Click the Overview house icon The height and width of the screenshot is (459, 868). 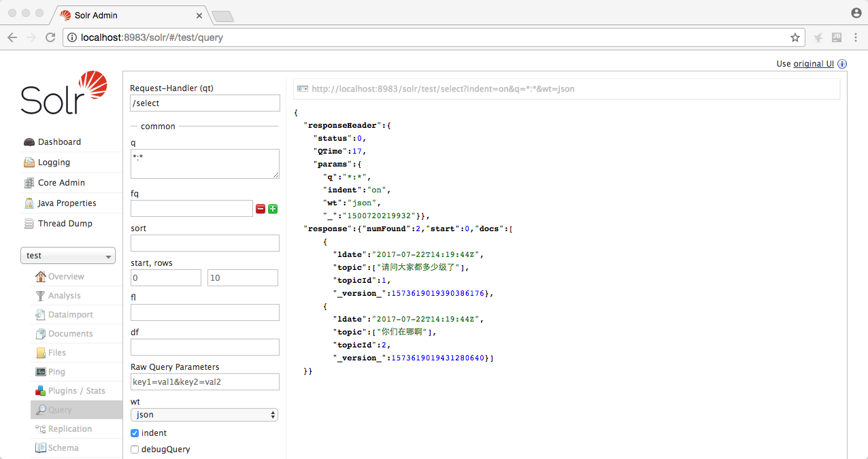click(x=41, y=277)
